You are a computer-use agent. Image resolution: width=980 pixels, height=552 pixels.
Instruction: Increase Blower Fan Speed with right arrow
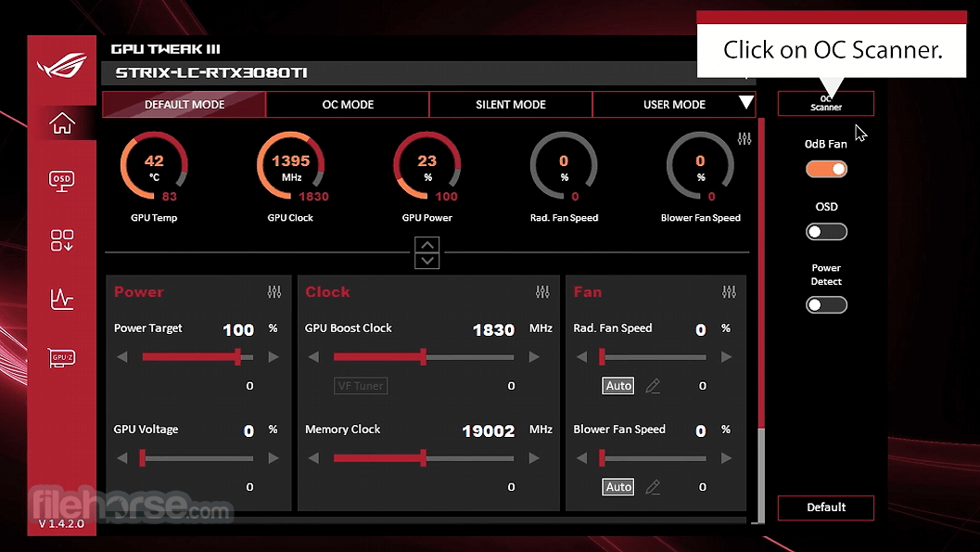point(726,458)
